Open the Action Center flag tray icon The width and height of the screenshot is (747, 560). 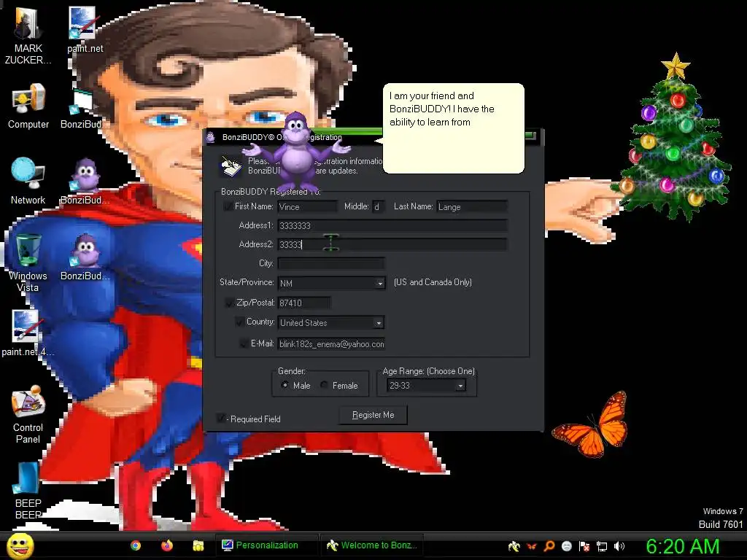point(584,546)
